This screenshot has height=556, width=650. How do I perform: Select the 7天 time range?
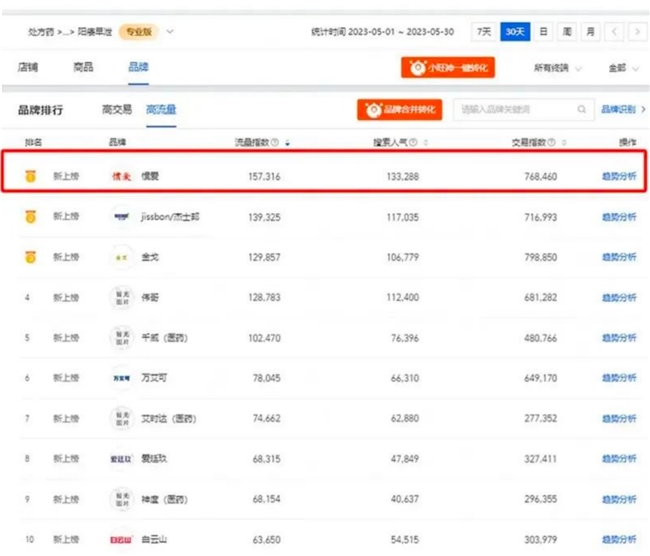point(484,32)
